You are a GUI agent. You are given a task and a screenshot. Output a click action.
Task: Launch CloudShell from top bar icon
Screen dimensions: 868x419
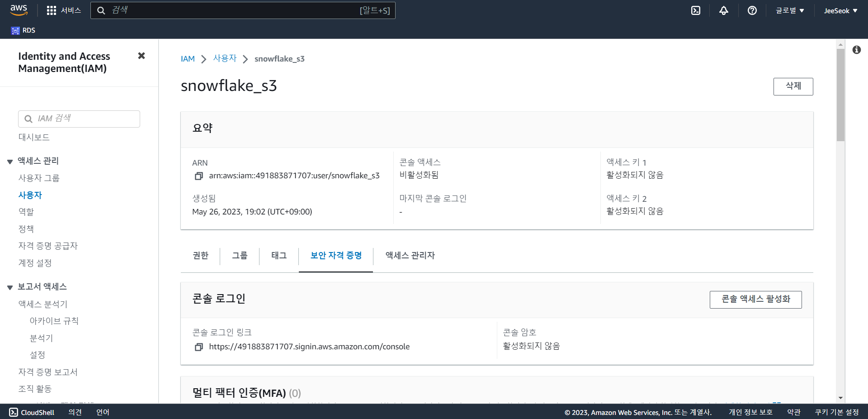point(696,10)
